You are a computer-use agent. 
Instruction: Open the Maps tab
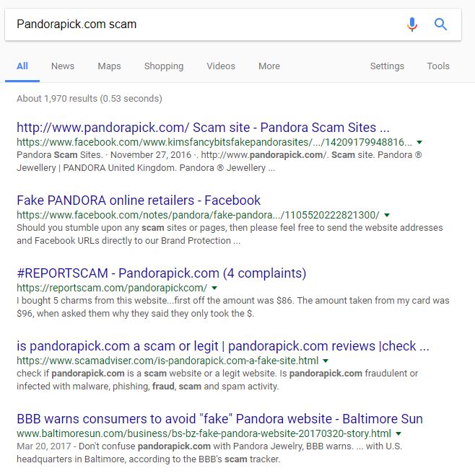(x=109, y=66)
